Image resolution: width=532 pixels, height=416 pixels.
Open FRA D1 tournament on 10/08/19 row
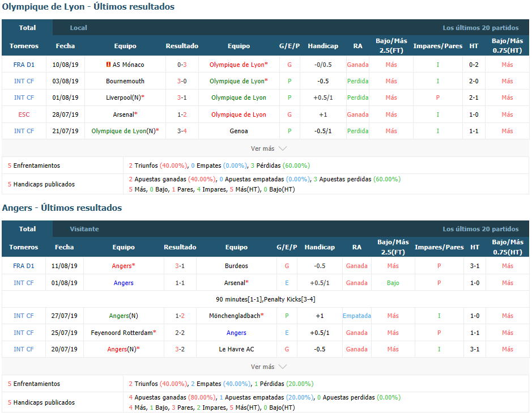(24, 65)
